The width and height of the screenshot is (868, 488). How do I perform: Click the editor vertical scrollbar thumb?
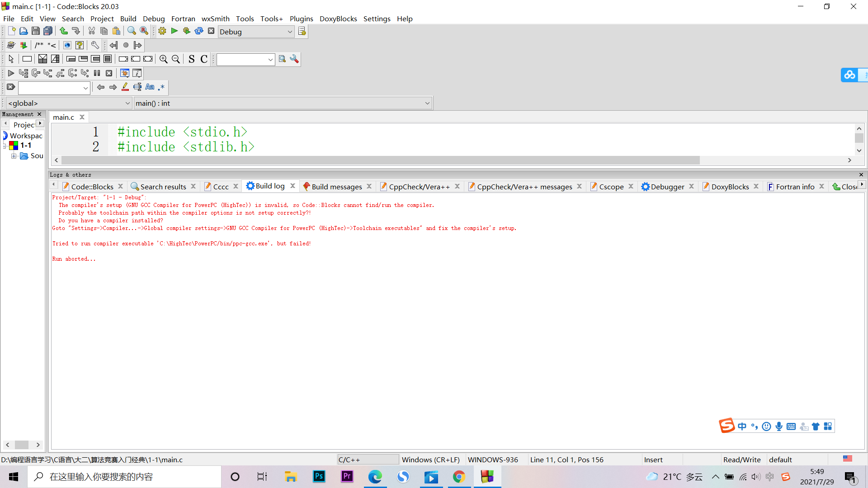(859, 138)
